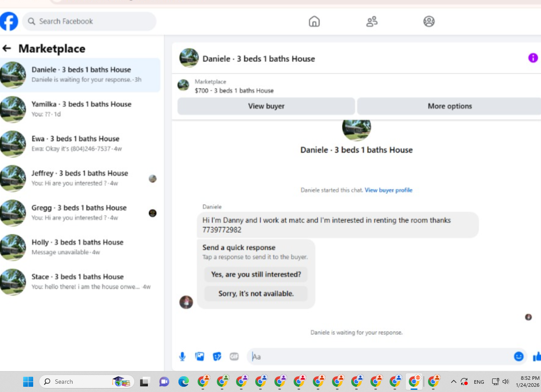
Task: Send quick response 'Sorry, it's not available.'
Action: 256,293
